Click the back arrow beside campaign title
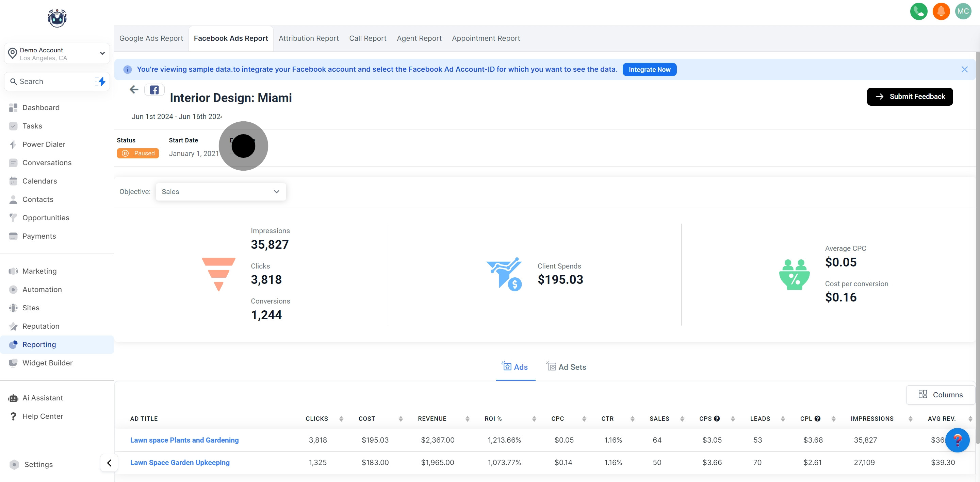Screen dimensions: 980x482 pyautogui.click(x=134, y=90)
